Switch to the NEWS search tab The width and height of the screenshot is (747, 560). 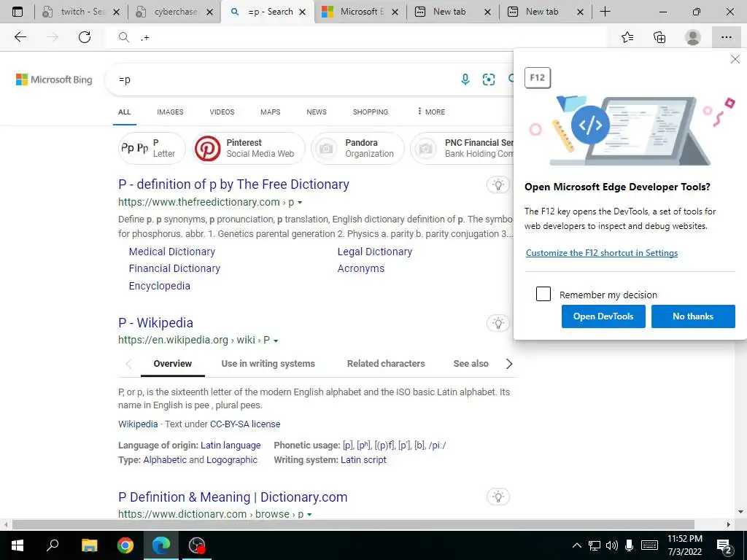click(317, 112)
